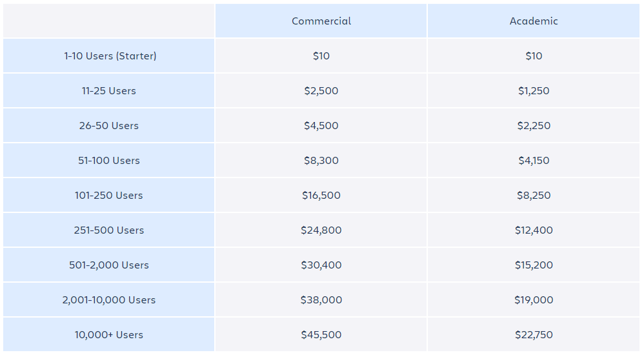Click the 251-500 Users tier label
Viewport: 644px width, 355px height.
[109, 230]
